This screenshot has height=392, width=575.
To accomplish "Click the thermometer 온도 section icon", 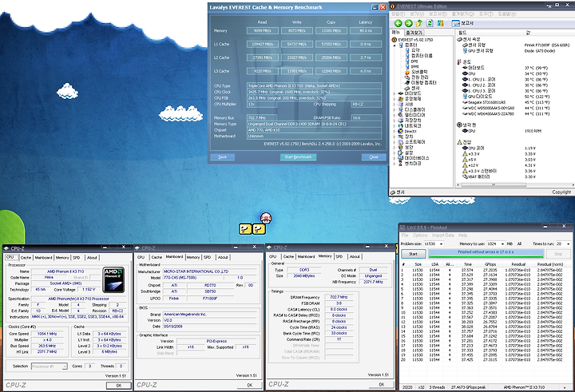I will click(x=459, y=62).
